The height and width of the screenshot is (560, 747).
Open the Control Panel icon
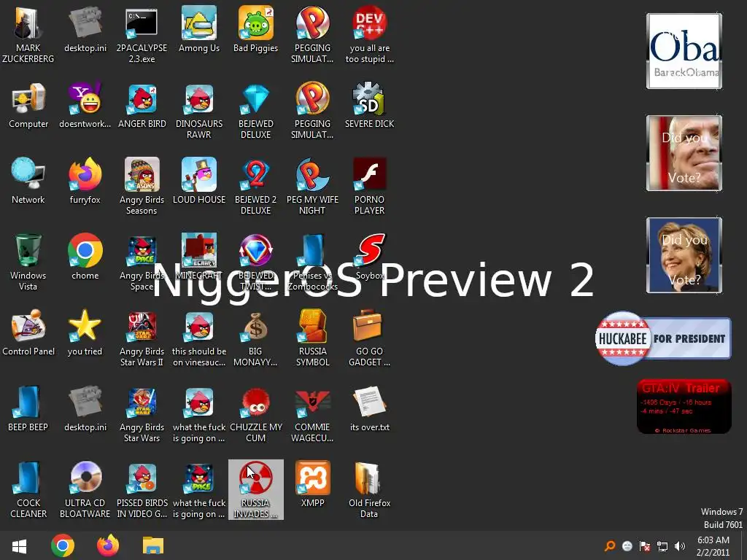click(28, 333)
